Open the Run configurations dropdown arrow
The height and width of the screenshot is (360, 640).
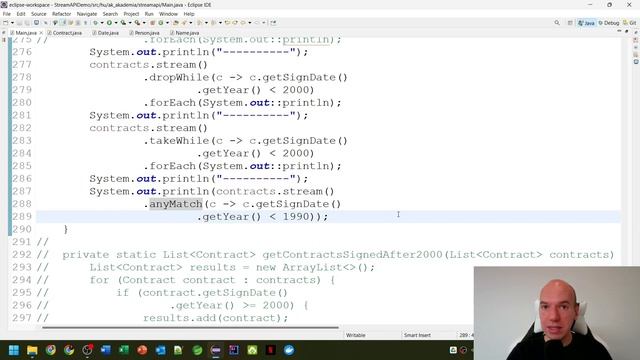click(116, 23)
